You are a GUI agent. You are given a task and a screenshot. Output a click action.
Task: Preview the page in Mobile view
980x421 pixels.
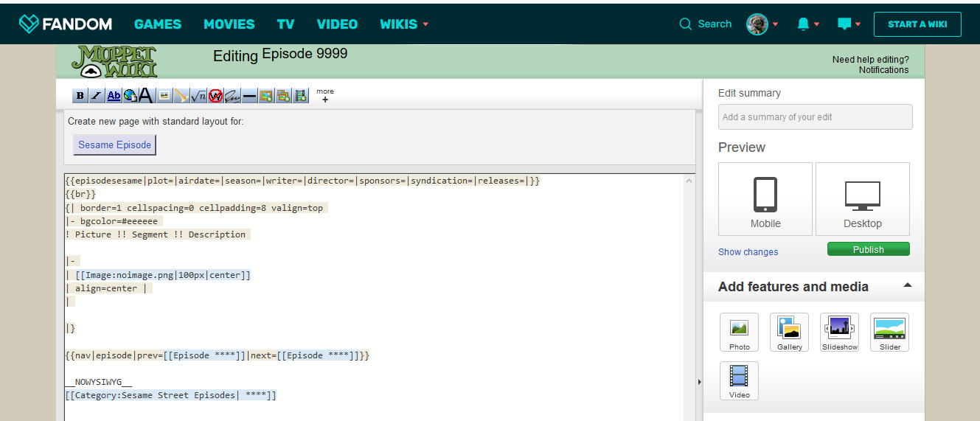(x=765, y=199)
